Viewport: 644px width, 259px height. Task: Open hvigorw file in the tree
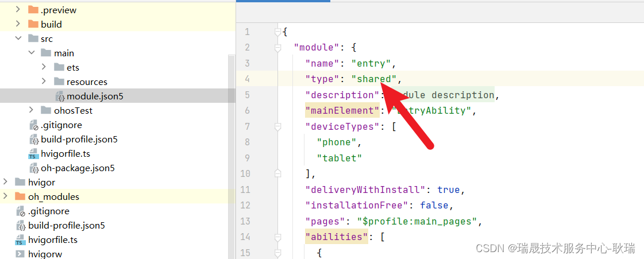(x=45, y=254)
